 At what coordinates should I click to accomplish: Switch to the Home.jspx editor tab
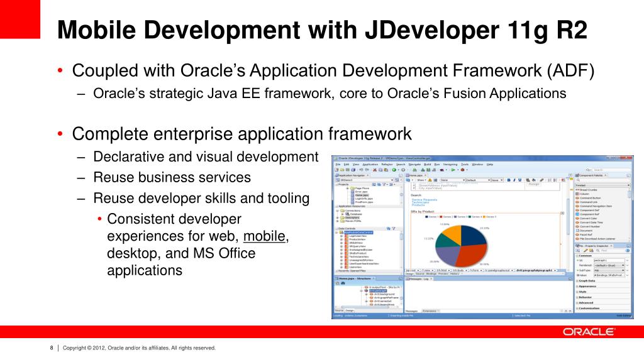(x=416, y=175)
